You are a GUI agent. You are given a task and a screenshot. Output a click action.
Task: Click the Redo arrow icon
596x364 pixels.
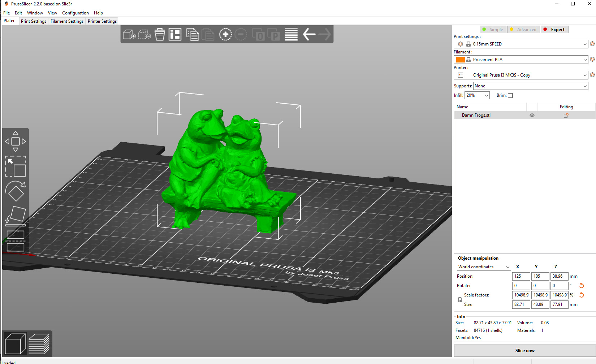[324, 35]
